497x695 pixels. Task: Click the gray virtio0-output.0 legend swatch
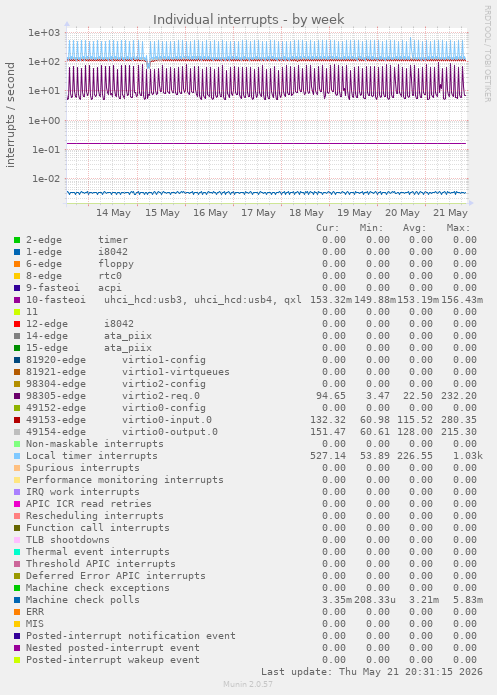[x=17, y=432]
